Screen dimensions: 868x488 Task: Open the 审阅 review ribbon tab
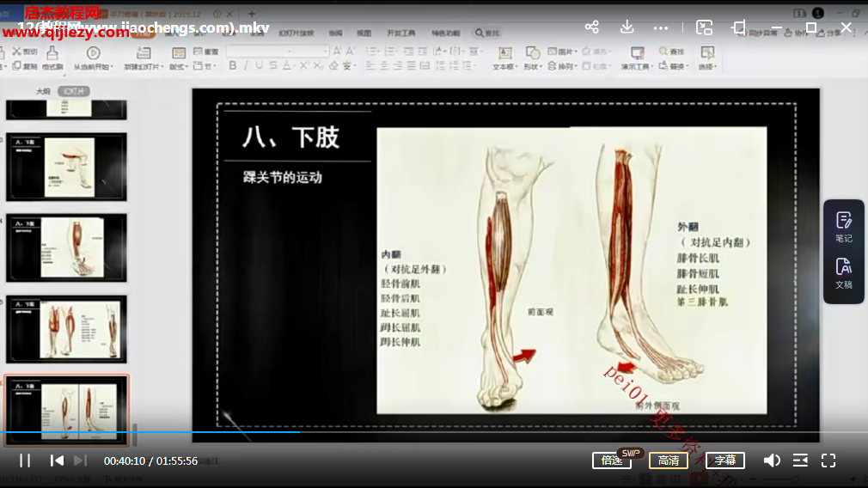335,34
